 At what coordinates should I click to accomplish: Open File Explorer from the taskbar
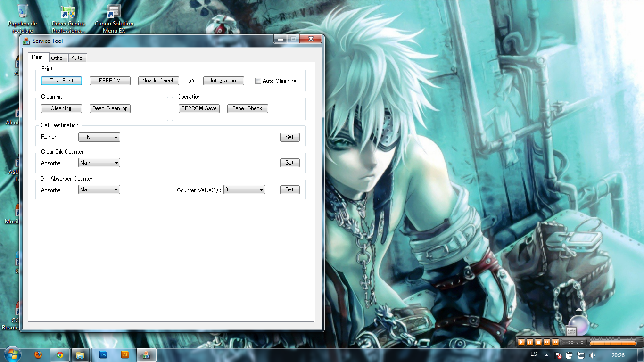point(80,355)
